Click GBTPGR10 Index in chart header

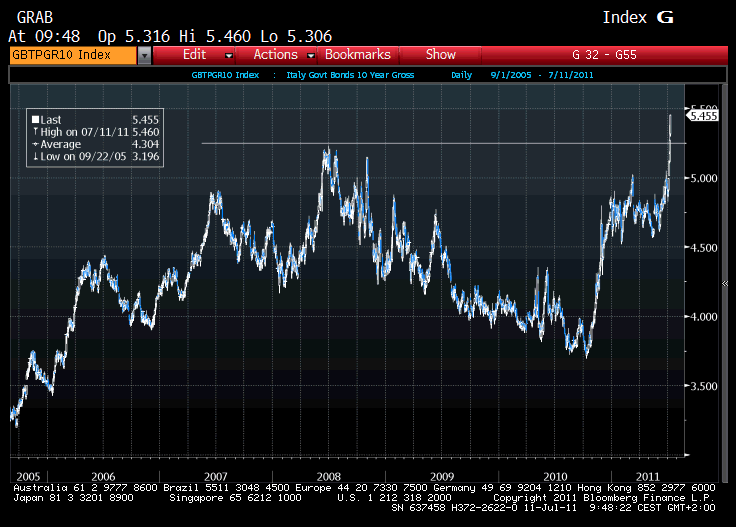(x=225, y=75)
